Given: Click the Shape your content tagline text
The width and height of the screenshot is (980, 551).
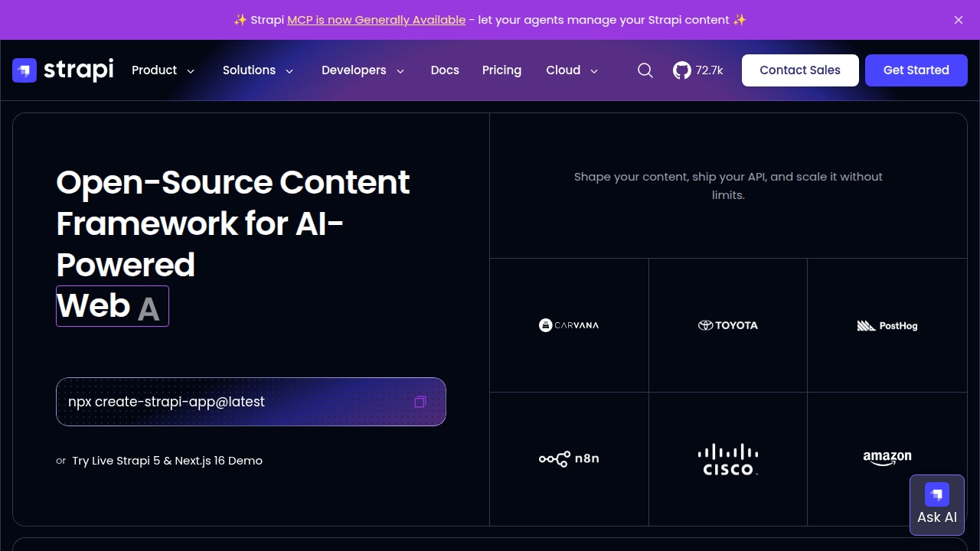Looking at the screenshot, I should pyautogui.click(x=728, y=186).
